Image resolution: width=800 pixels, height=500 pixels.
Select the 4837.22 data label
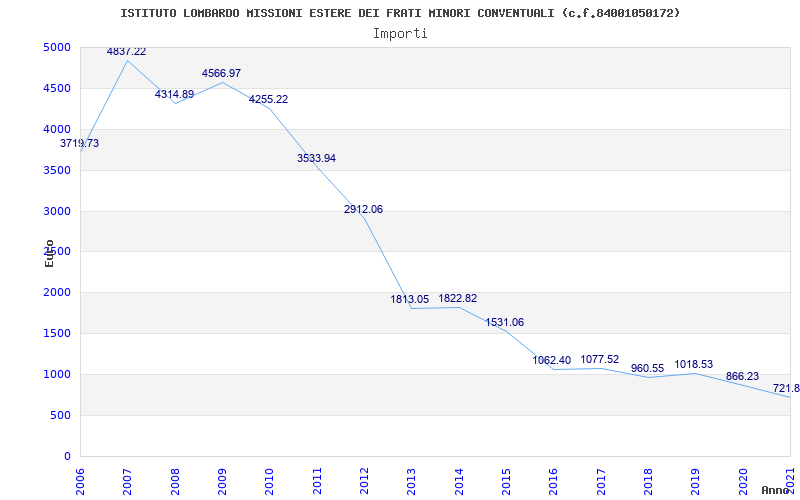click(127, 52)
